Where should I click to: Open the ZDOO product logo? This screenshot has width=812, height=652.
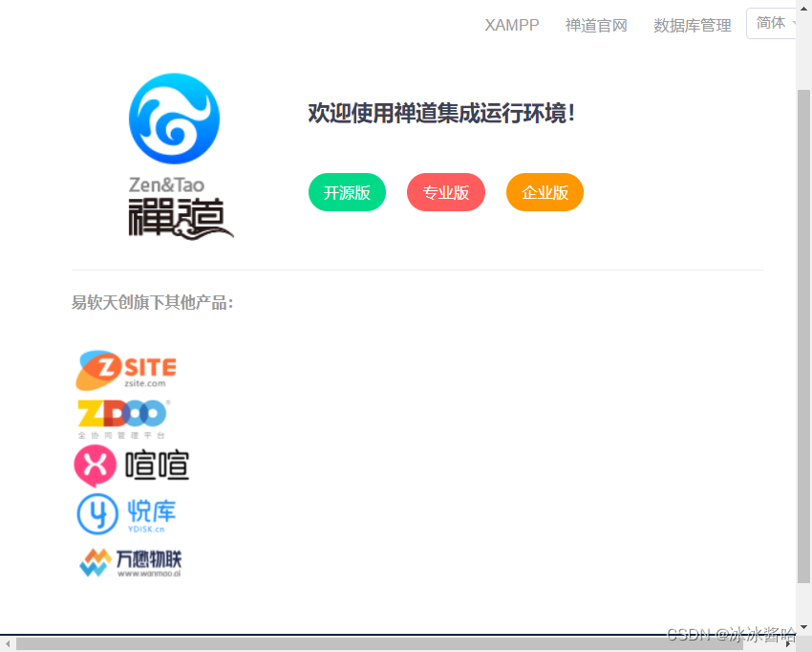pyautogui.click(x=123, y=419)
